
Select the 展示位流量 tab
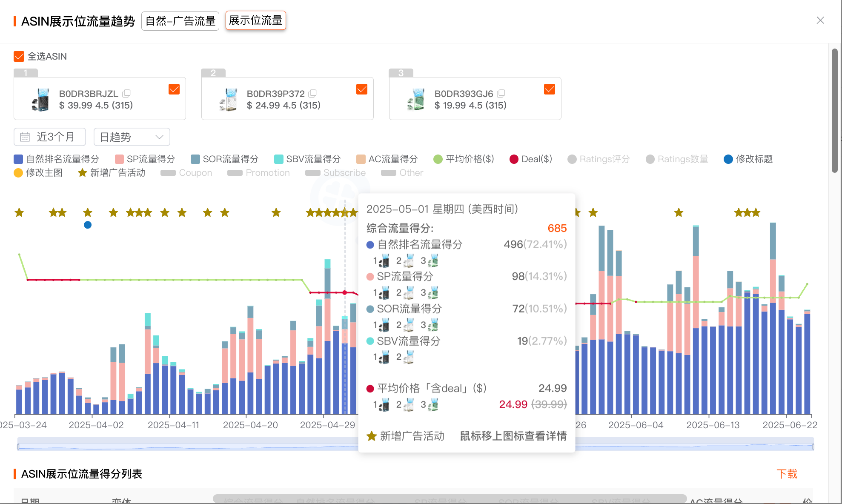[x=255, y=20]
